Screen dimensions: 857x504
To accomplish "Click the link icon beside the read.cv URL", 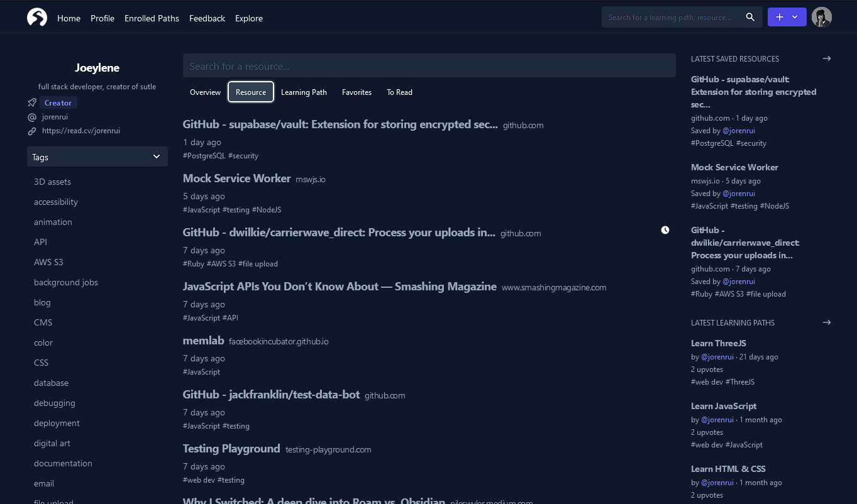I will (31, 131).
